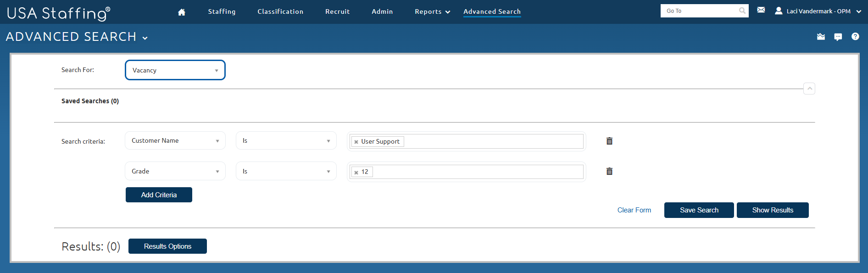The width and height of the screenshot is (868, 273).
Task: Collapse the Saved Searches section
Action: (809, 89)
